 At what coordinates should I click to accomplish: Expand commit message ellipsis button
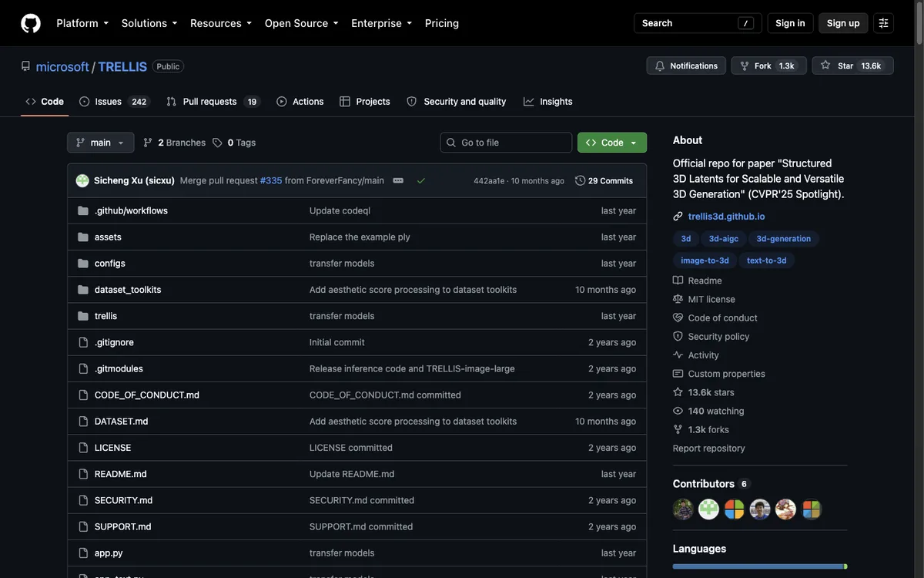(398, 180)
